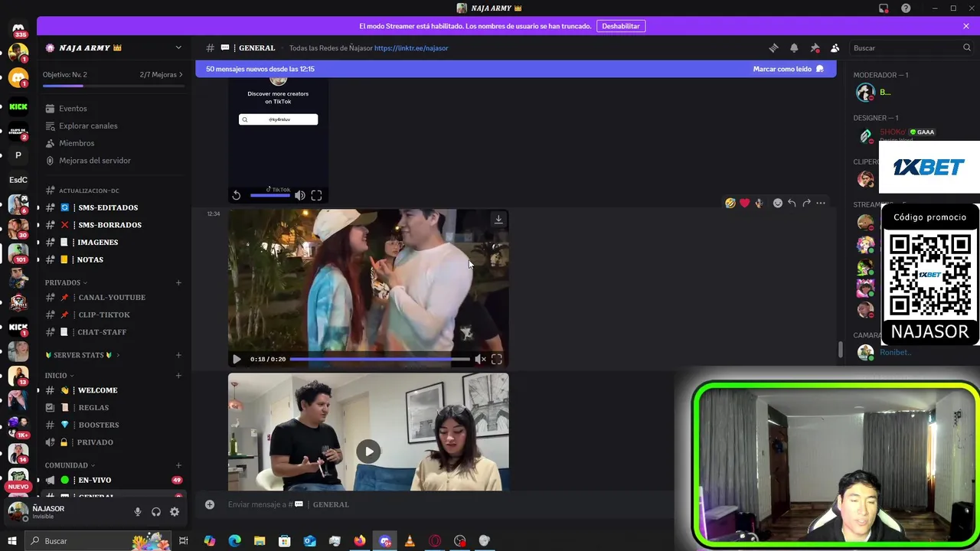Open the linktr.ee/najasor link in channel topic
Image resolution: width=980 pixels, height=551 pixels.
click(x=411, y=47)
